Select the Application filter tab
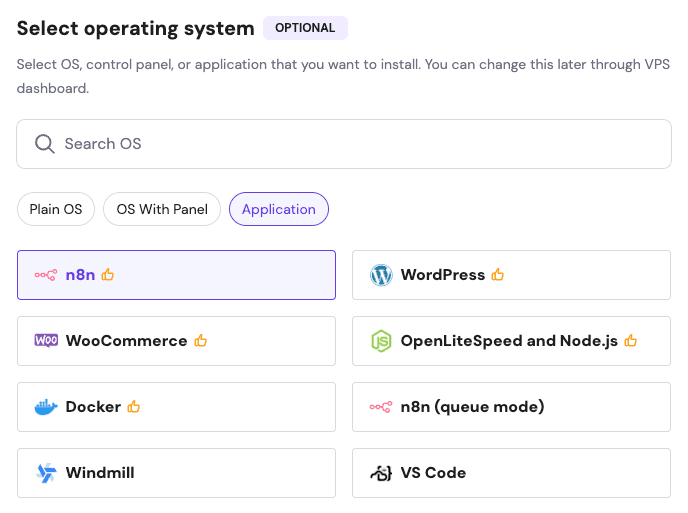 tap(279, 209)
